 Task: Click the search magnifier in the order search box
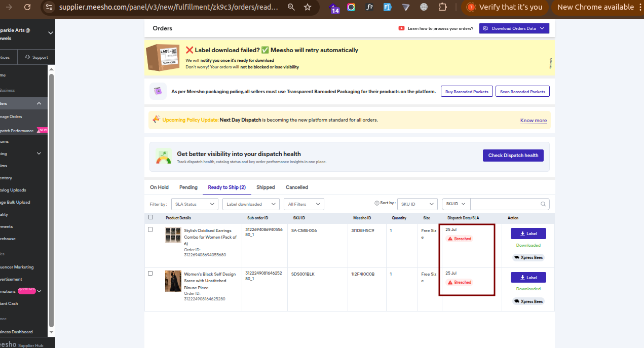point(543,204)
